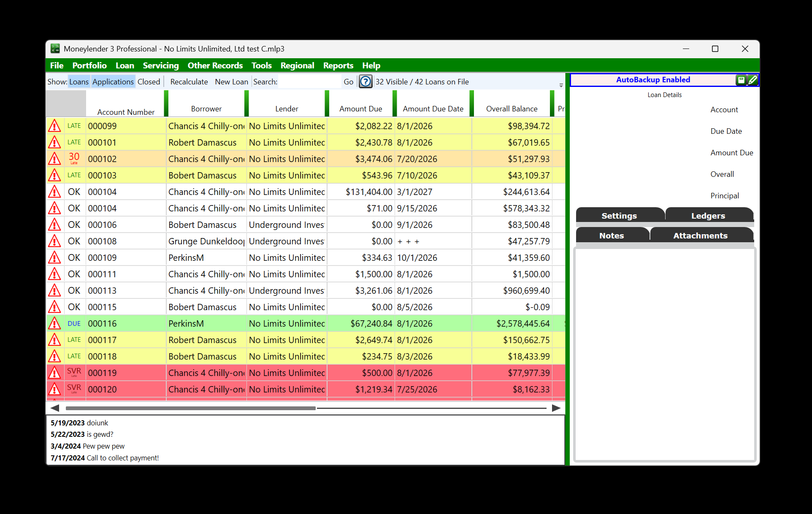The height and width of the screenshot is (514, 812).
Task: Click warning triangle on loan 000116
Action: (x=54, y=323)
